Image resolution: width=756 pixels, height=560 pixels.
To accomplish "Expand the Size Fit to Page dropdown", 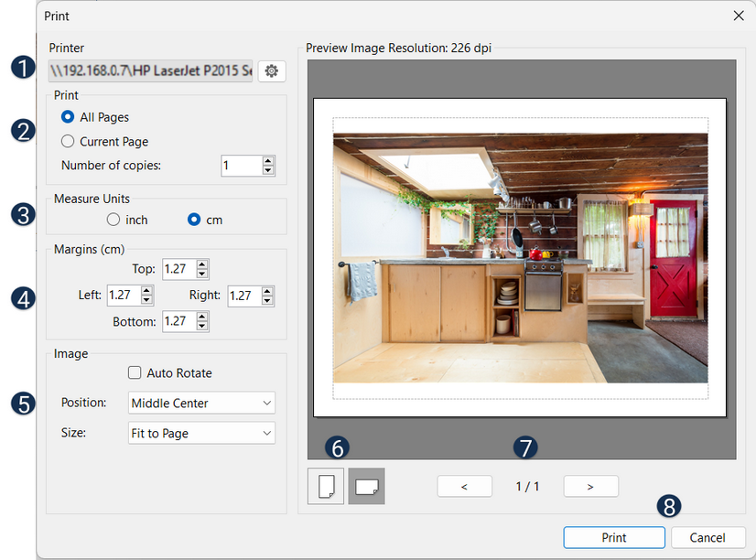I will tap(201, 433).
